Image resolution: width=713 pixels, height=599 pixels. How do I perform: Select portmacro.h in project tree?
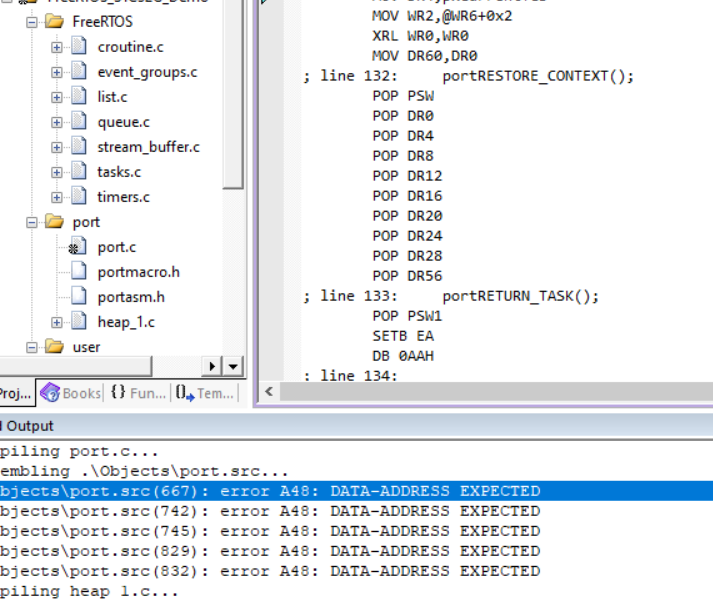139,272
